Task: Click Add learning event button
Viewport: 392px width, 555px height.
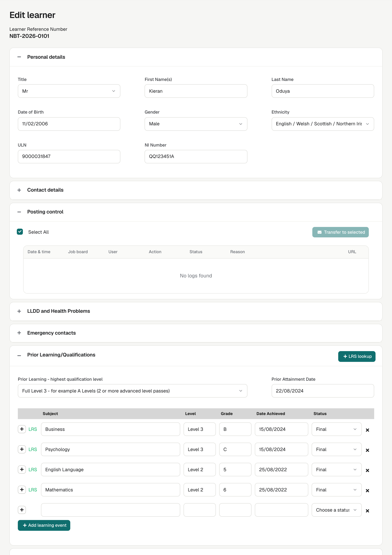Action: coord(44,525)
